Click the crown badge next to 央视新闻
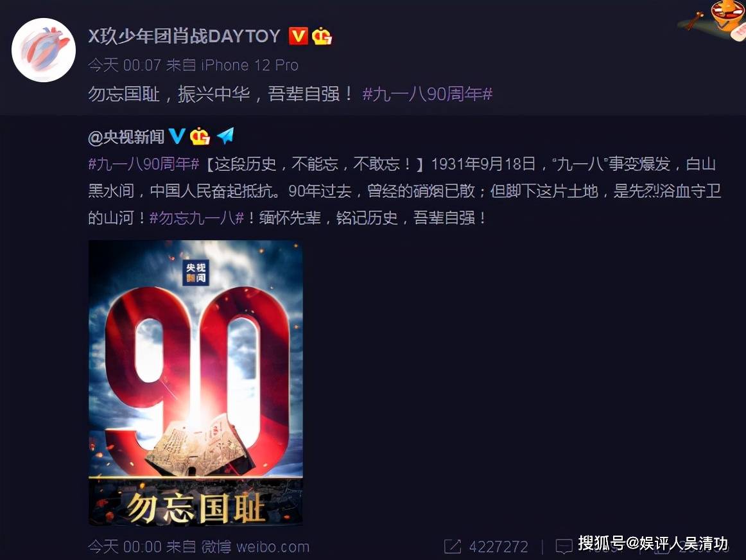The height and width of the screenshot is (560, 746). click(200, 137)
